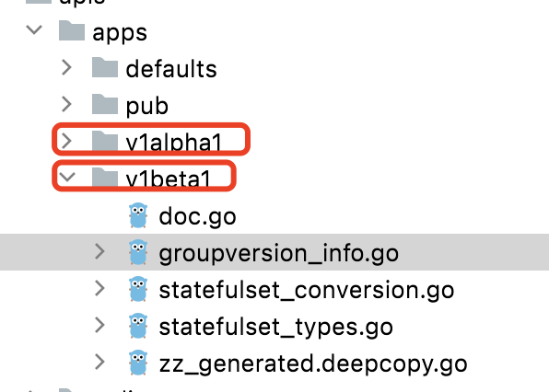Click the pub folder icon
549x392 pixels.
[105, 104]
